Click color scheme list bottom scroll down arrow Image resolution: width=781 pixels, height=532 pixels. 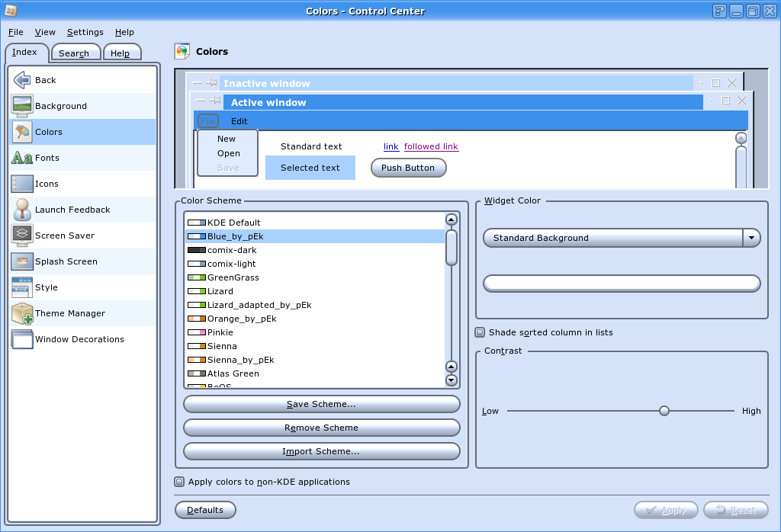point(452,380)
